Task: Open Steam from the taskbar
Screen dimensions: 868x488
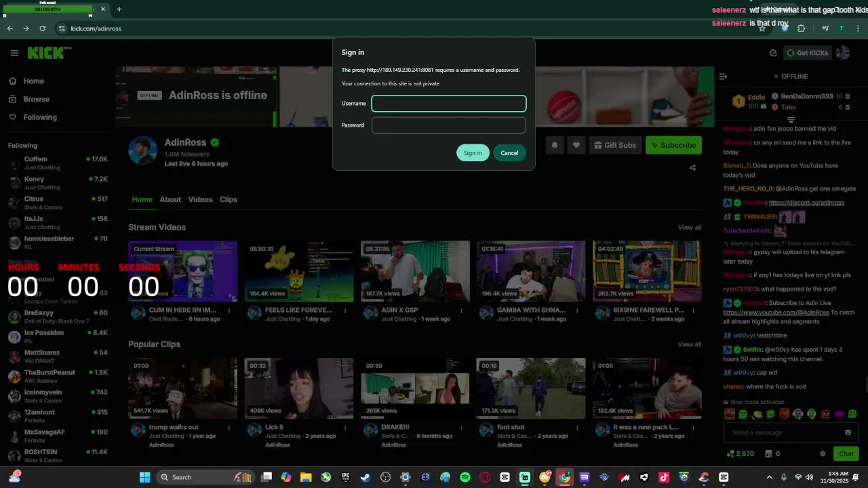Action: (365, 477)
